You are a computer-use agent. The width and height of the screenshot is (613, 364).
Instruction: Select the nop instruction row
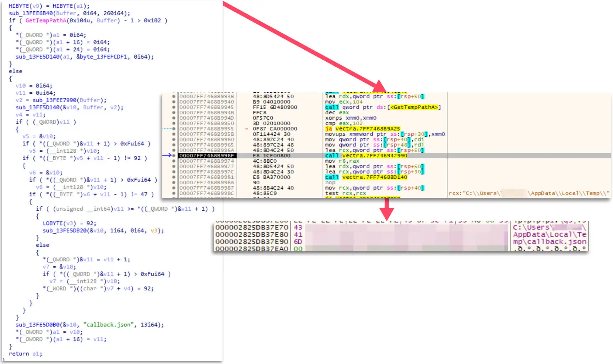click(x=330, y=183)
